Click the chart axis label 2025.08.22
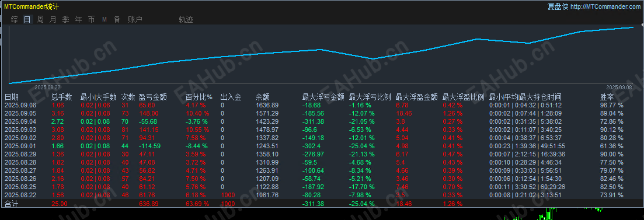This screenshot has width=644, height=220. click(x=48, y=88)
